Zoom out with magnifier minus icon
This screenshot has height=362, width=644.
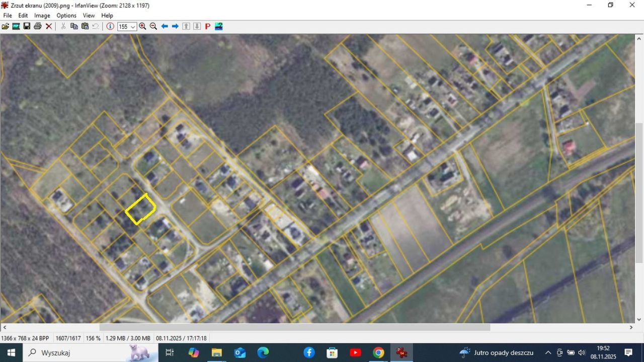[153, 26]
